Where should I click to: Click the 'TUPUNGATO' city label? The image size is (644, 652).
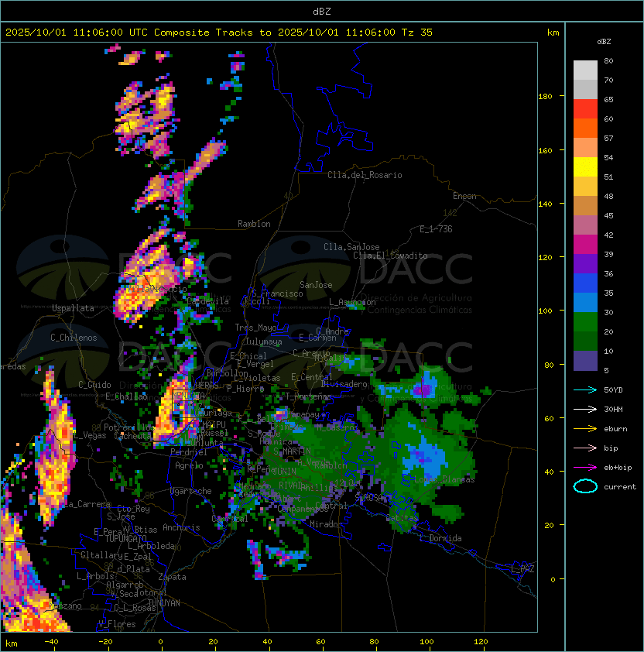click(x=126, y=539)
